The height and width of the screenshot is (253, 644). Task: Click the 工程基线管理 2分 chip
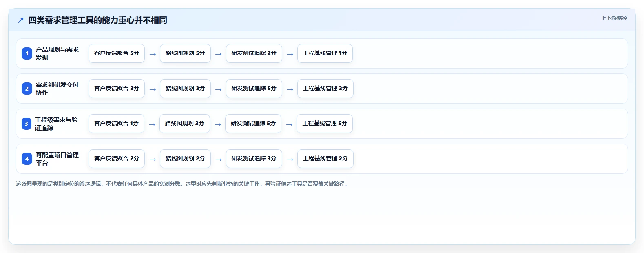coord(325,159)
